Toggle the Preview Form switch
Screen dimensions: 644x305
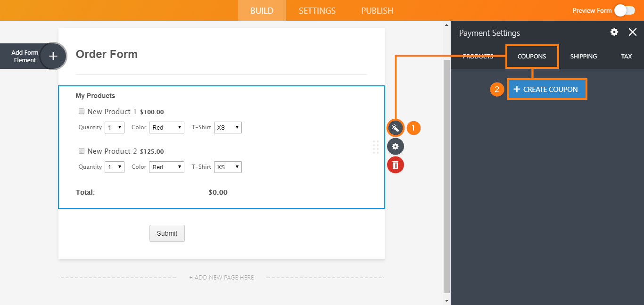624,10
